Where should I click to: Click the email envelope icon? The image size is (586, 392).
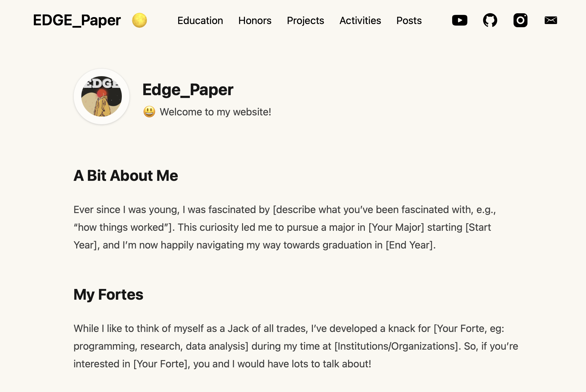[x=551, y=20]
